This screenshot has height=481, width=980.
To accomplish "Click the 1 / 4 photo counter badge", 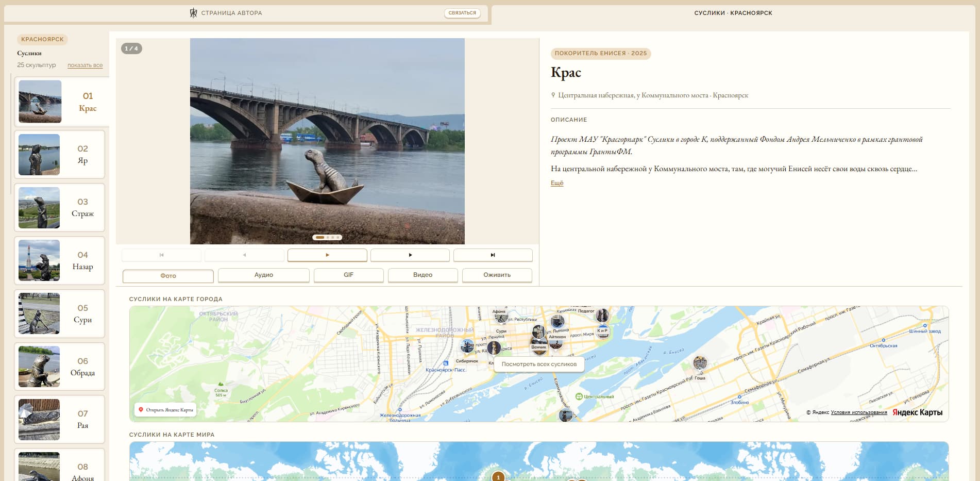I will coord(131,48).
